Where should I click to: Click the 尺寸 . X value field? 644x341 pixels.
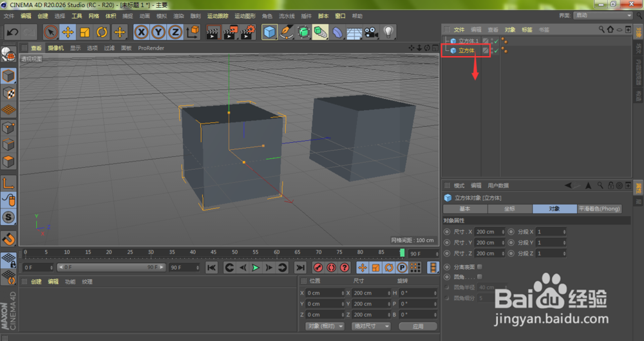pyautogui.click(x=489, y=232)
